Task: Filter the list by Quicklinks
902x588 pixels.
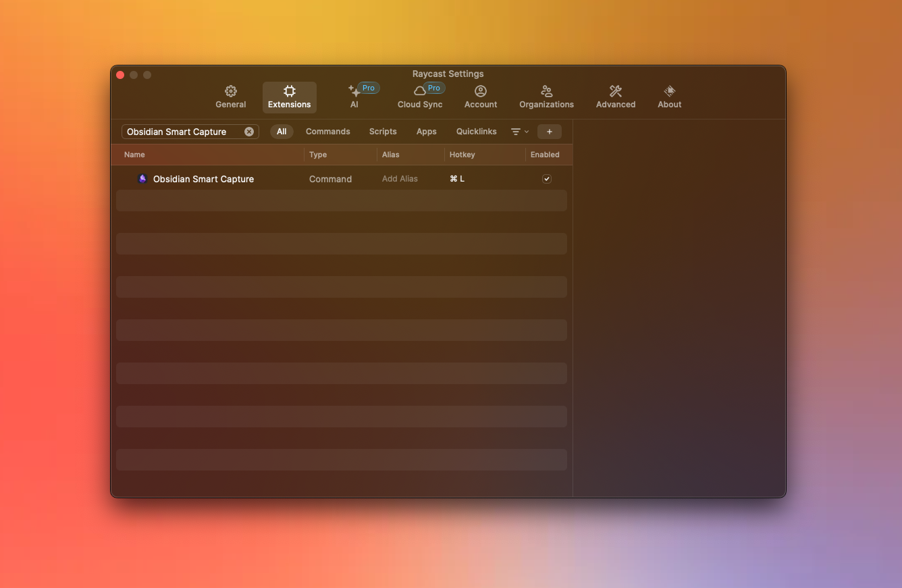Action: tap(477, 132)
